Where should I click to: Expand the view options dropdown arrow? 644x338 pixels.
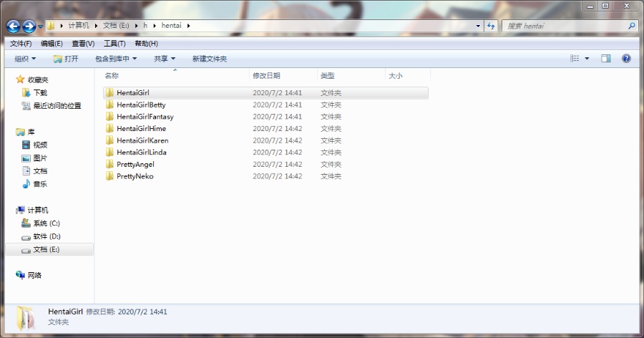pyautogui.click(x=587, y=59)
